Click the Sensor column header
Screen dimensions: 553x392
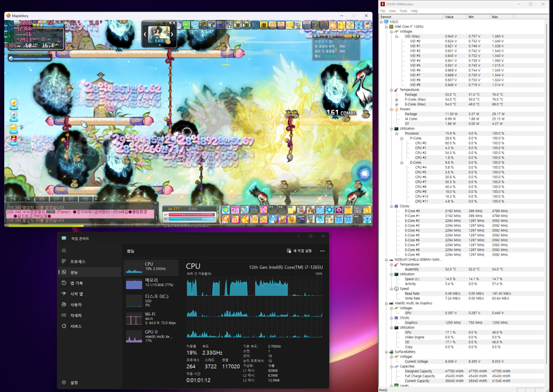pyautogui.click(x=411, y=17)
